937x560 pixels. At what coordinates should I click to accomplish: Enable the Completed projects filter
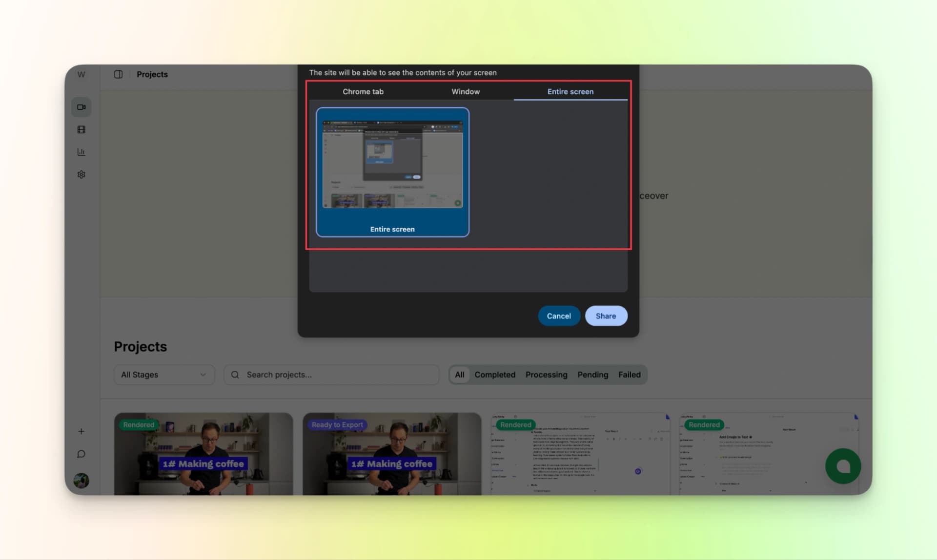point(495,375)
